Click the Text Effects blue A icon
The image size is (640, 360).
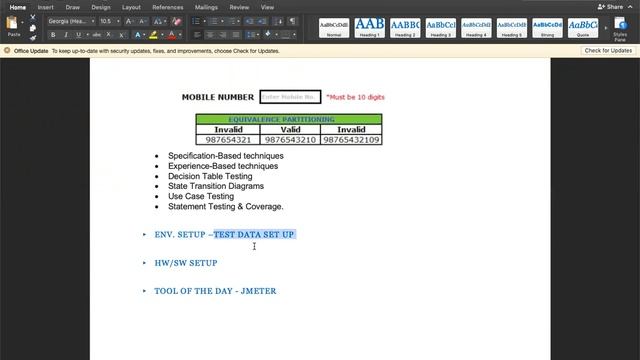click(138, 35)
